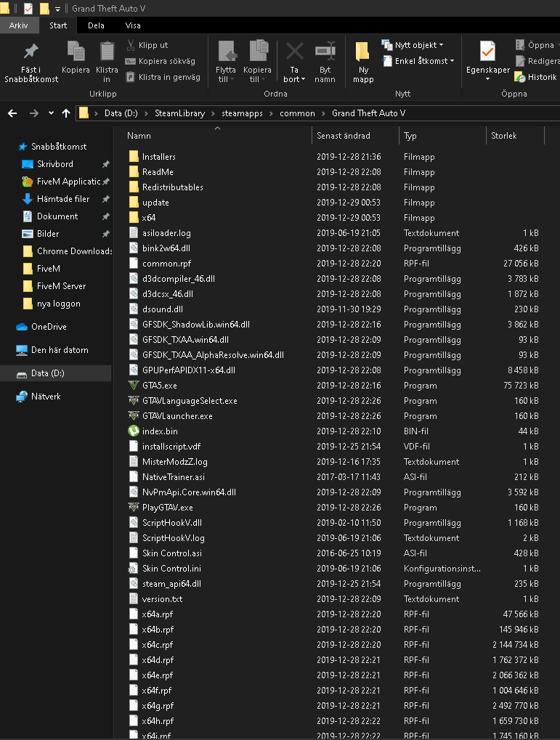Screen dimensions: 560x740
Task: Open the Enkel åtkomst dropdown
Action: (418, 61)
